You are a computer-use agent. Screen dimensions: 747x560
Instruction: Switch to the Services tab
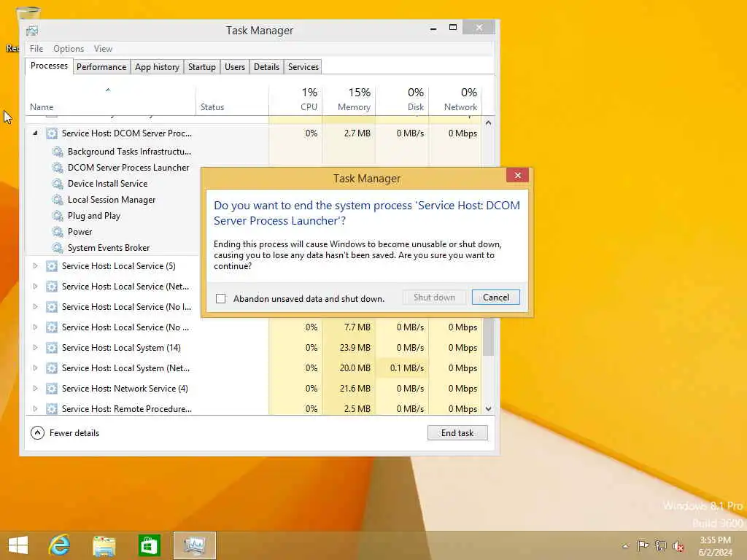tap(303, 67)
